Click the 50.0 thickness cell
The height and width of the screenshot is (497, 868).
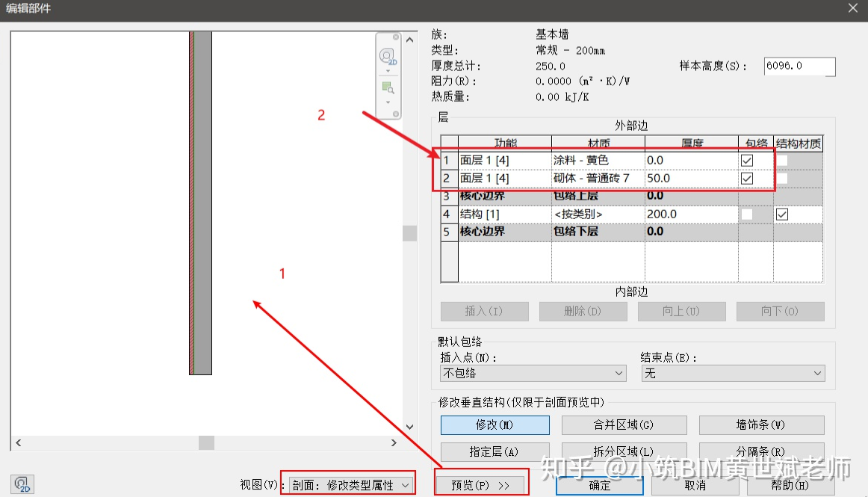point(692,179)
